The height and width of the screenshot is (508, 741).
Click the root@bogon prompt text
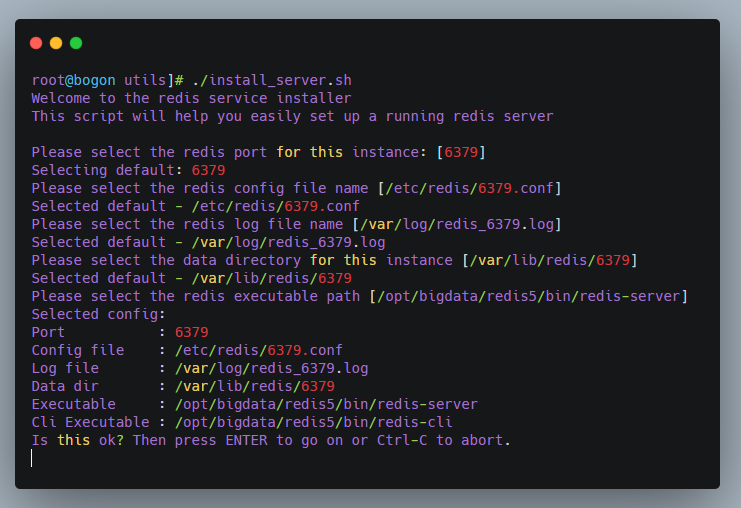click(73, 80)
